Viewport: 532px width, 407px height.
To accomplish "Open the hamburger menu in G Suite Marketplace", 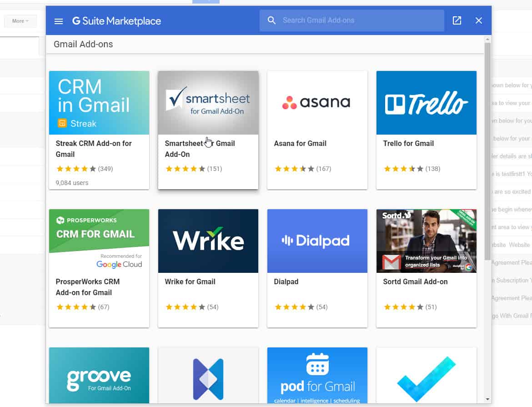I will click(x=59, y=21).
